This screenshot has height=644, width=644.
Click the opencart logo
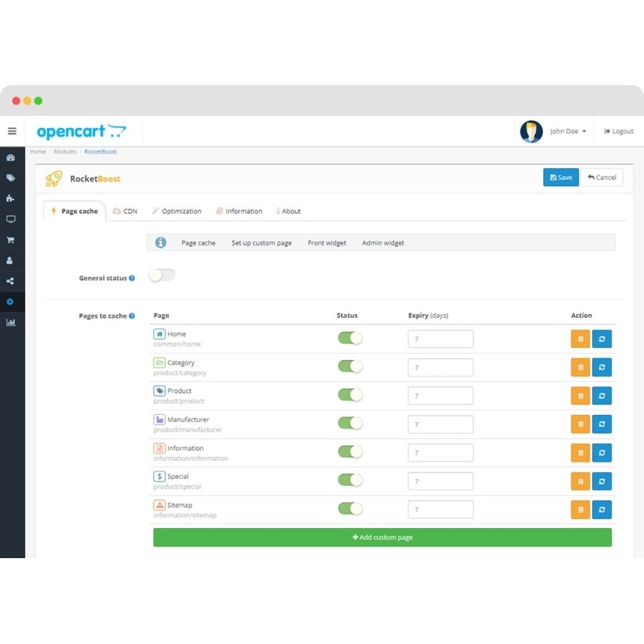click(82, 132)
